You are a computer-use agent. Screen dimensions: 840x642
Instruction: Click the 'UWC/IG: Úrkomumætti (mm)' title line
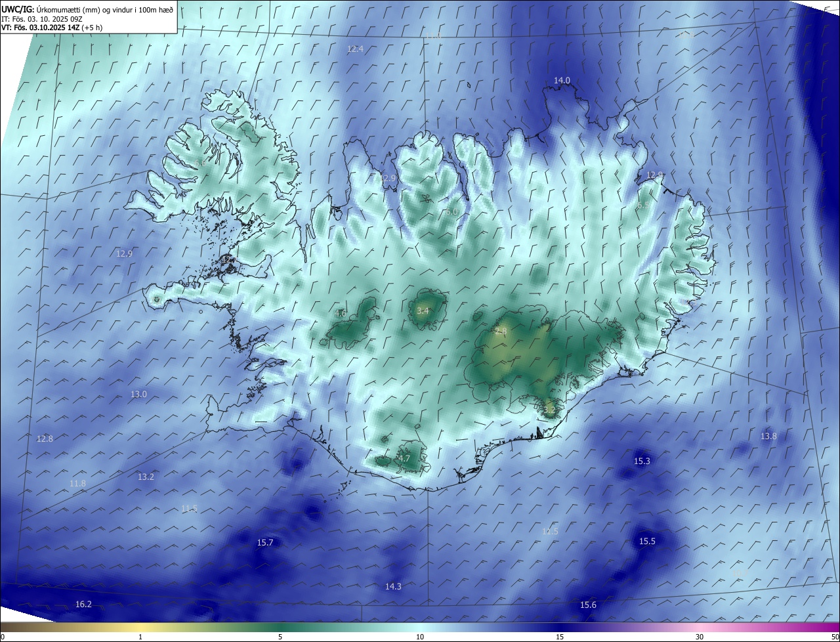(x=88, y=9)
